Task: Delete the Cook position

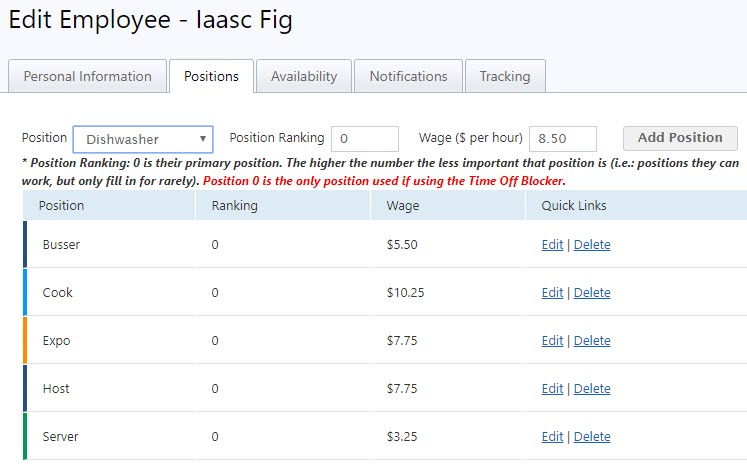Action: click(x=592, y=293)
